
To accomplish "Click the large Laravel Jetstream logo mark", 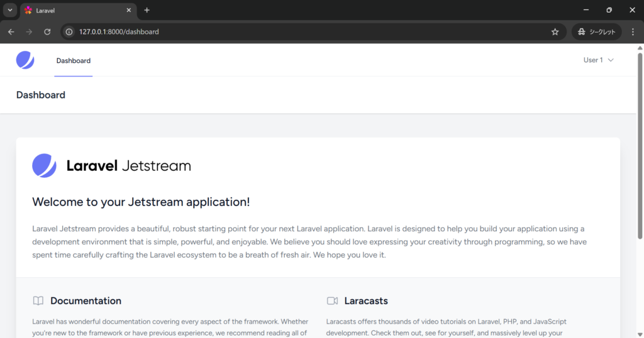I will tap(45, 166).
